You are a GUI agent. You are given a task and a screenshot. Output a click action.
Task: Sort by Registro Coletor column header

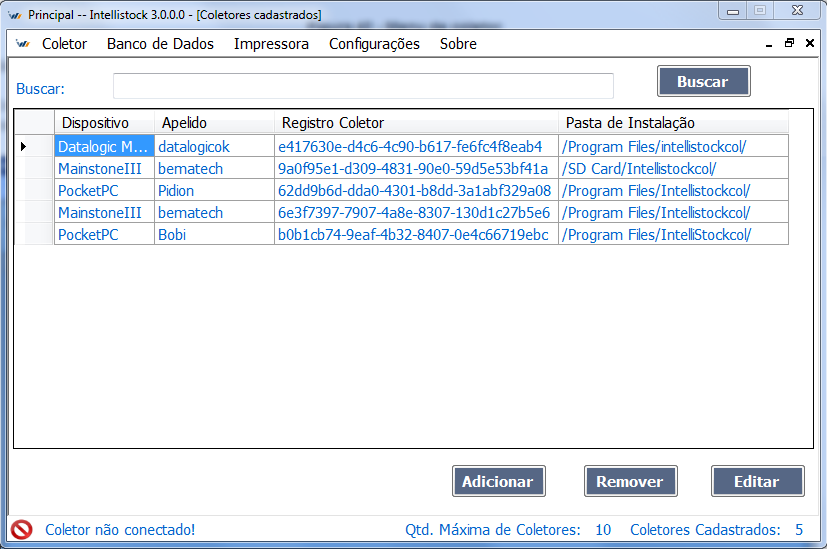coord(416,123)
